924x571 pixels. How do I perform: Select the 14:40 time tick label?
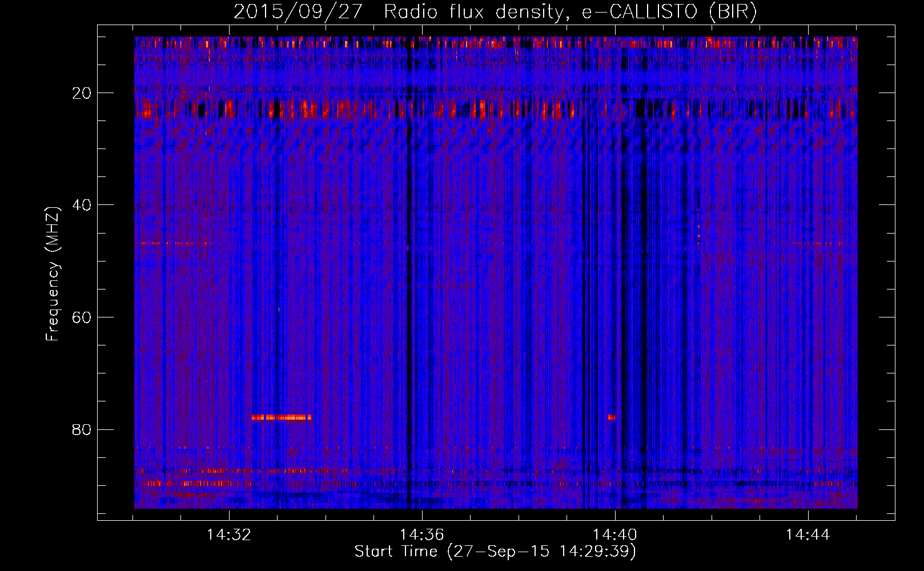615,535
